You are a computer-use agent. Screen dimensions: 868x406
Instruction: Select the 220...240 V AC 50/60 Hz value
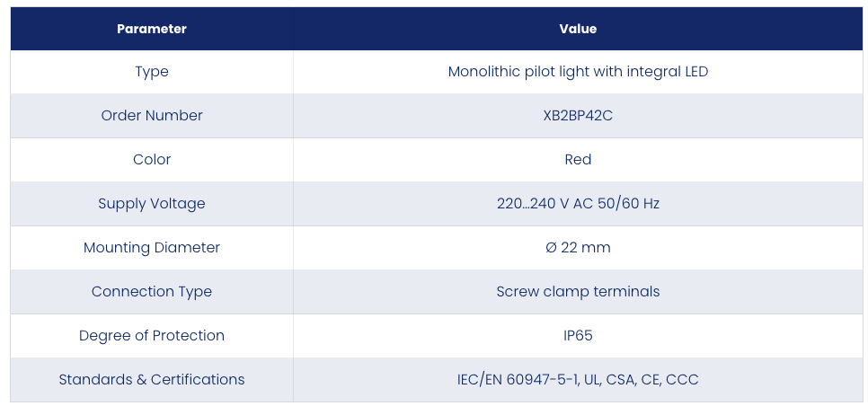(578, 204)
